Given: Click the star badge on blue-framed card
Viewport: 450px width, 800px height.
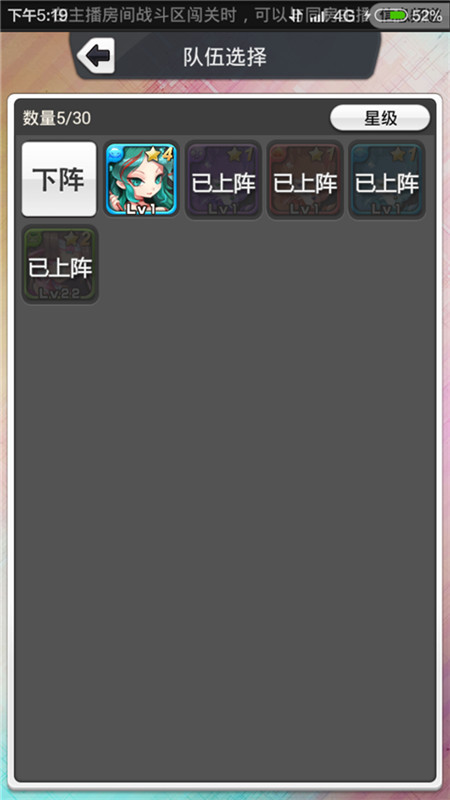Looking at the screenshot, I should coord(404,154).
